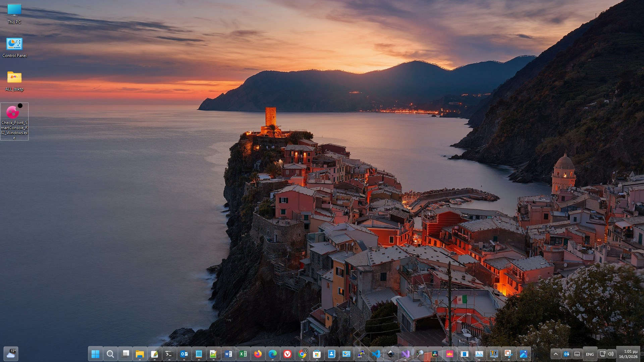Viewport: 644px width, 362px height.
Task: Toggle the touch keyboard
Action: pos(577,354)
